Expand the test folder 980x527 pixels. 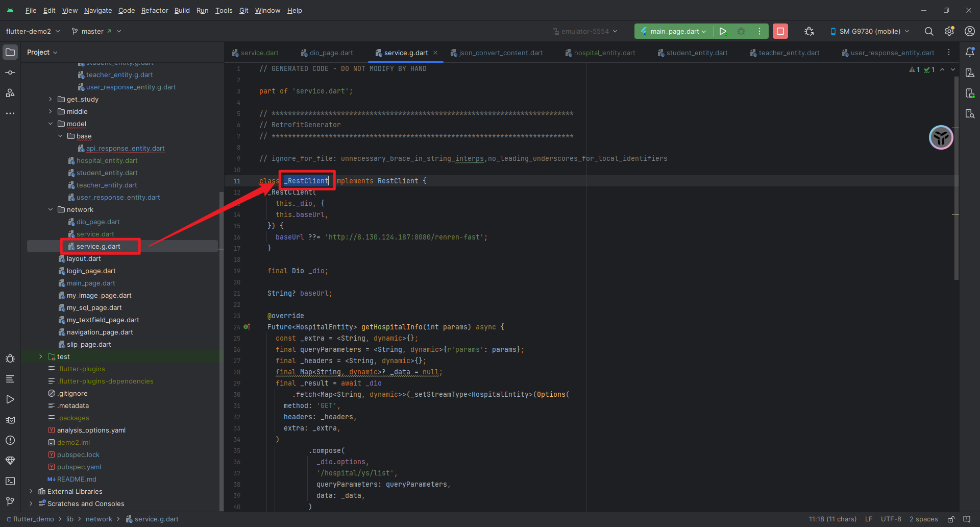pyautogui.click(x=41, y=356)
